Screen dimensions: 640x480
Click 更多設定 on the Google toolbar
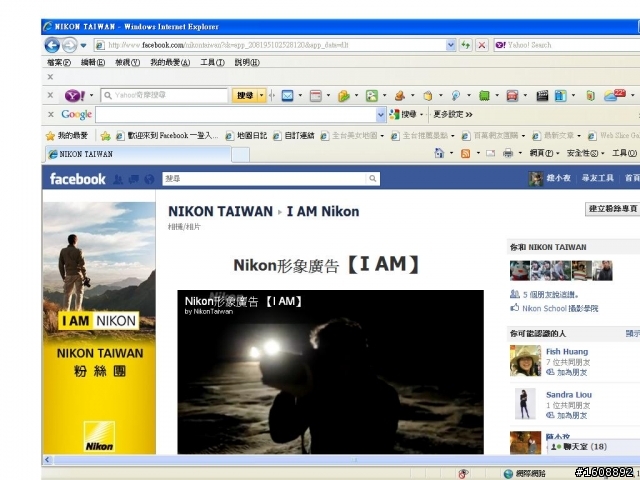[453, 114]
